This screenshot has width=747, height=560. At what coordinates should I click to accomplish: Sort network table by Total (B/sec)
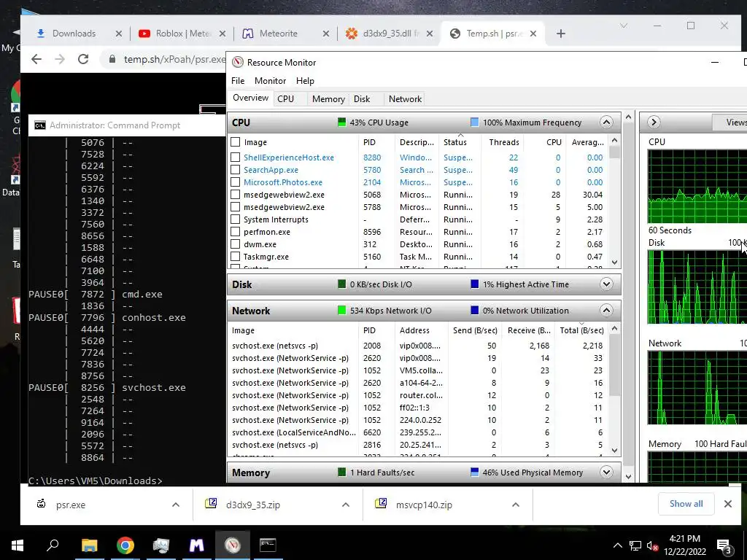coord(581,330)
